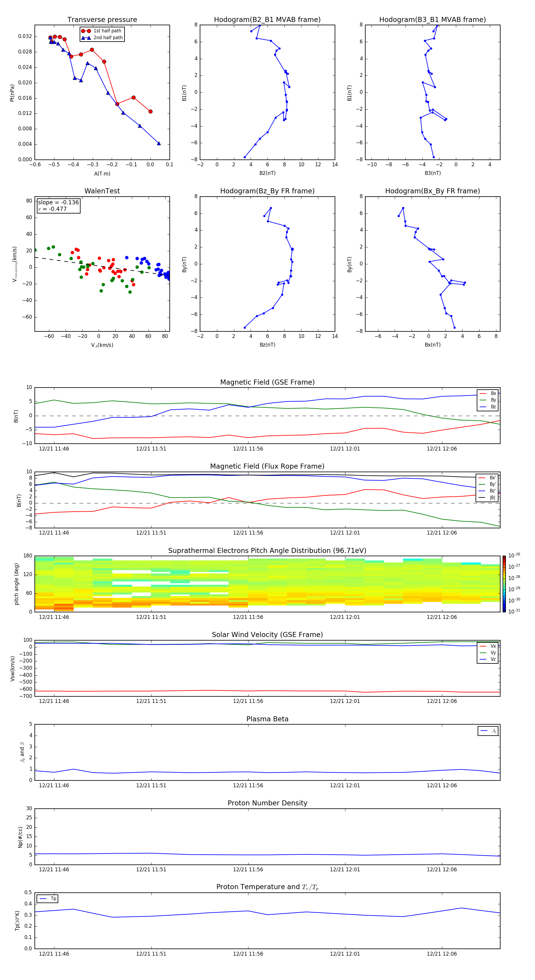Click the 10^-26 label on color bar
535x980 pixels.
click(x=514, y=555)
